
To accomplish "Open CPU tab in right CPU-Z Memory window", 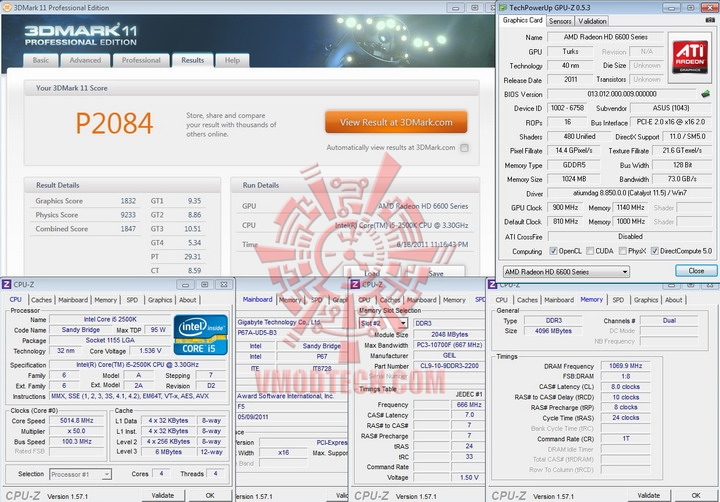I will point(501,300).
